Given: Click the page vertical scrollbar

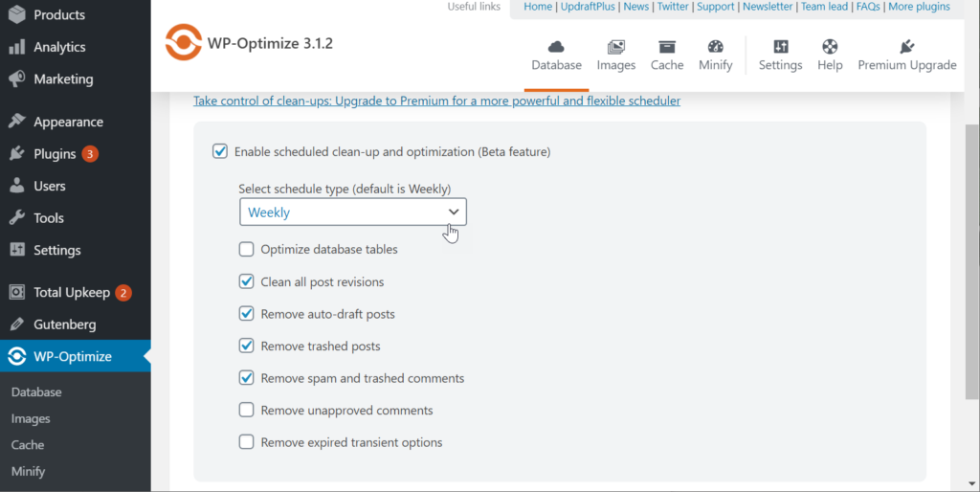Looking at the screenshot, I should pyautogui.click(x=971, y=258).
